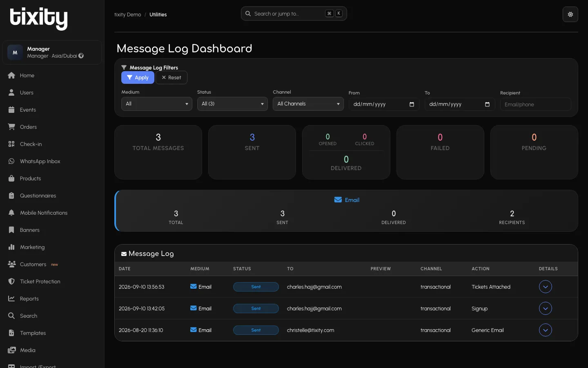Click the Recipient Email/phone field
This screenshot has height=368, width=588.
(x=536, y=104)
